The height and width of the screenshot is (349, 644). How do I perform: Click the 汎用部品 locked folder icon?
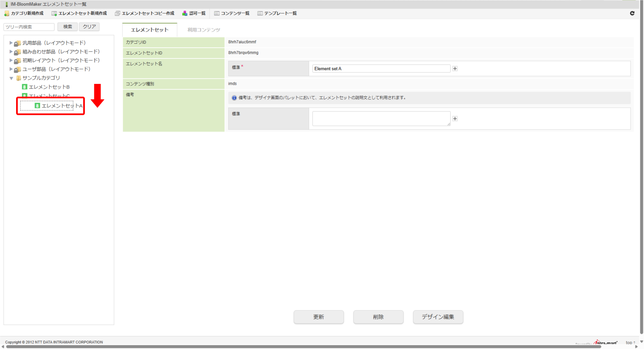point(17,43)
